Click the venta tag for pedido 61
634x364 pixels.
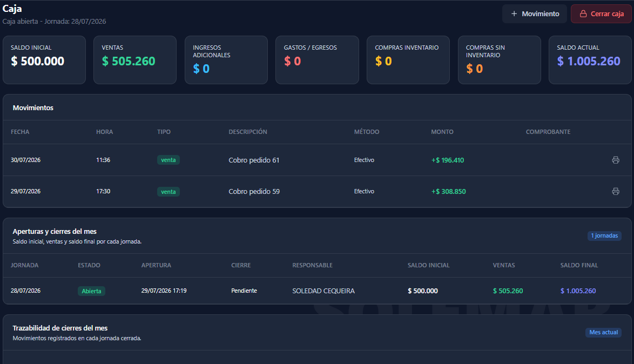click(168, 160)
